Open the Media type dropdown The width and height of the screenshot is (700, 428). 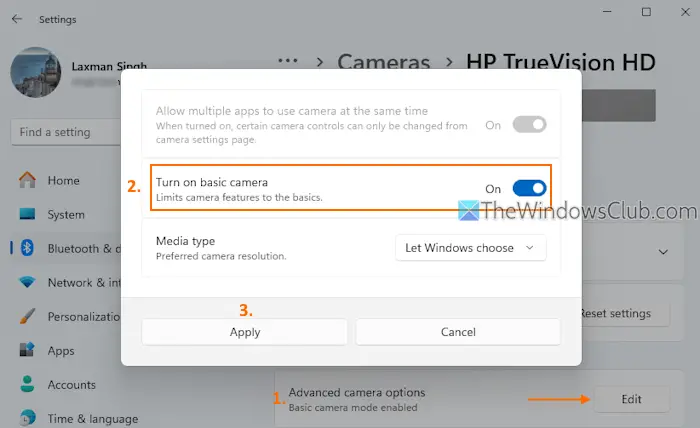(x=471, y=248)
